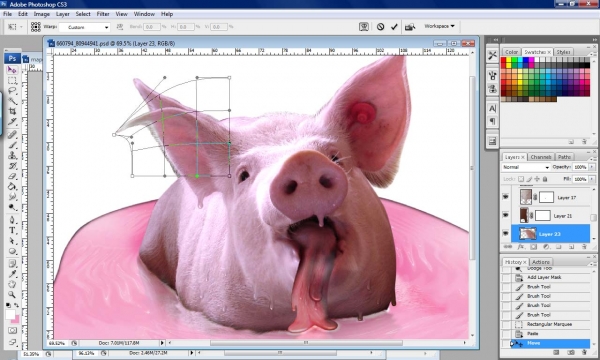The height and width of the screenshot is (360, 600).
Task: Set history brush source at Add Layer Mask
Action: click(507, 277)
